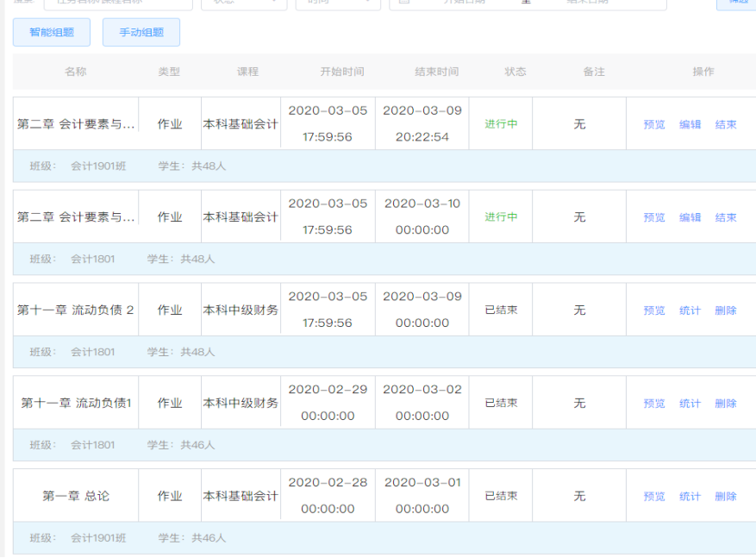End the 第二章 assignment ending 2020-03-10

pyautogui.click(x=726, y=217)
